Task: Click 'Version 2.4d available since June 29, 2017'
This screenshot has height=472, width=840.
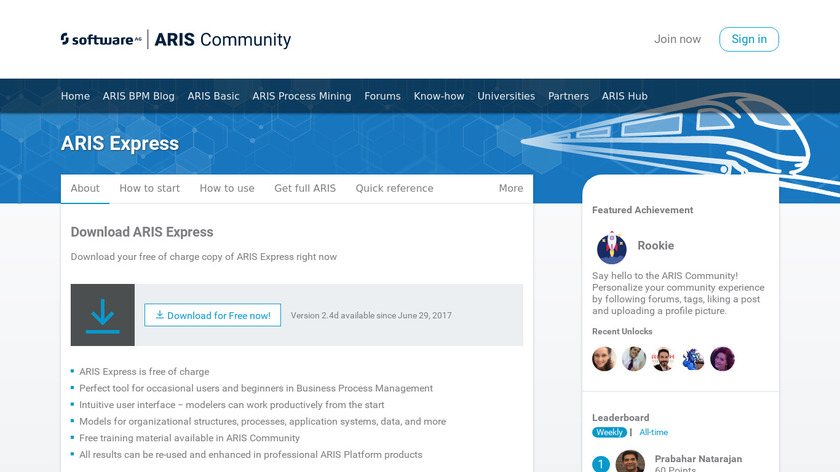Action: click(371, 316)
